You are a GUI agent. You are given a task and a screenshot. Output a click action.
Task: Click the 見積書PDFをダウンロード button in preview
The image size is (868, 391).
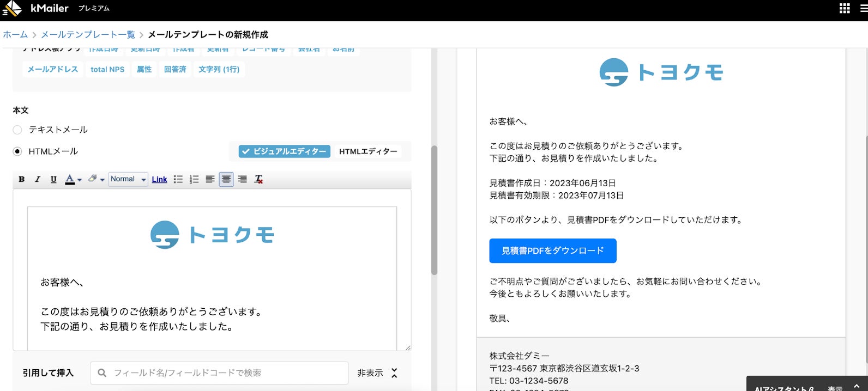click(x=553, y=251)
